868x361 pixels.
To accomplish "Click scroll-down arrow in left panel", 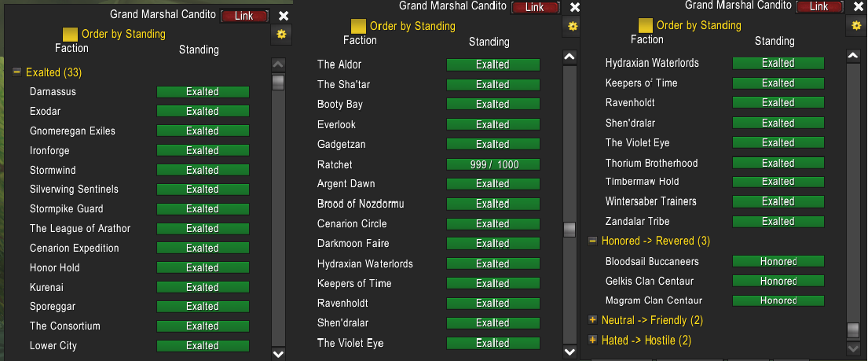I will (278, 353).
